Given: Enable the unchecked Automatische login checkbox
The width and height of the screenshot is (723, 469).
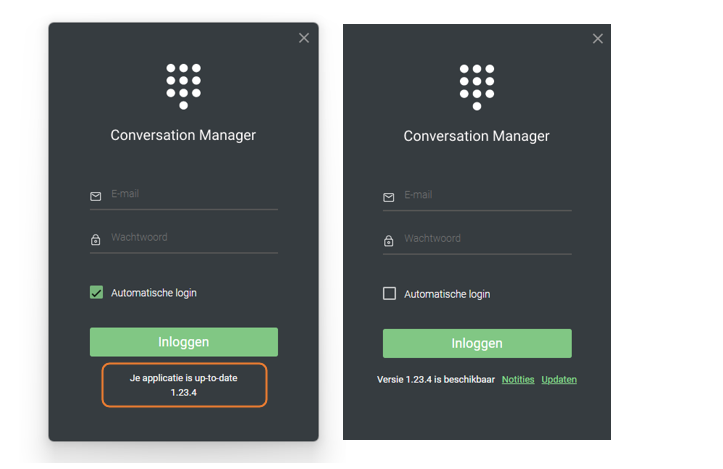Looking at the screenshot, I should [x=390, y=294].
